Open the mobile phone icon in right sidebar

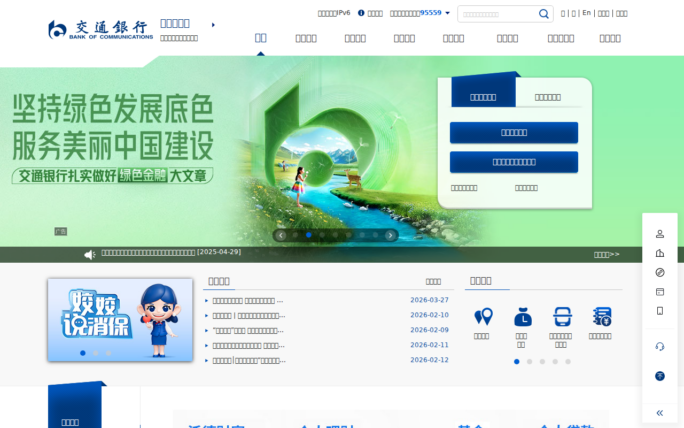660,311
